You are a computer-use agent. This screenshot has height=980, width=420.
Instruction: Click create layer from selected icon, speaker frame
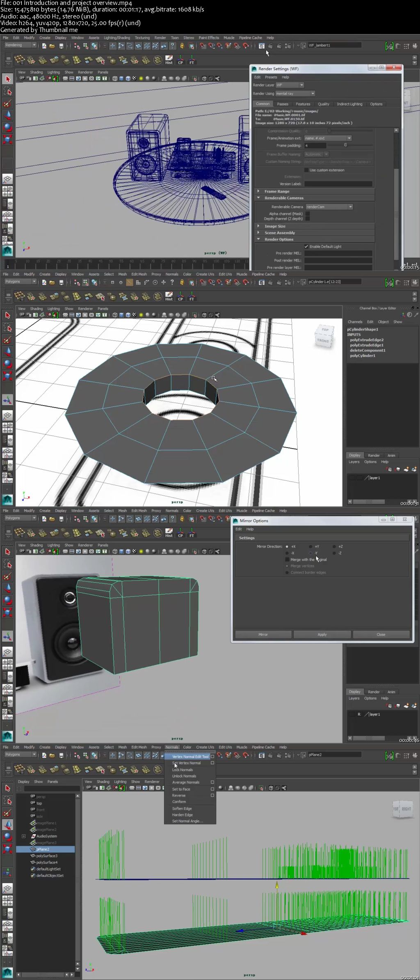pos(414,705)
